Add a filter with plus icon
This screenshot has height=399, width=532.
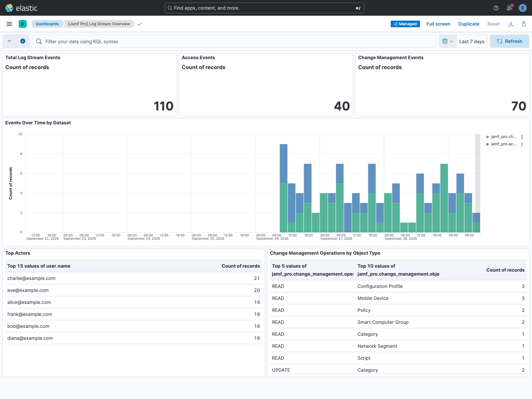(x=23, y=41)
